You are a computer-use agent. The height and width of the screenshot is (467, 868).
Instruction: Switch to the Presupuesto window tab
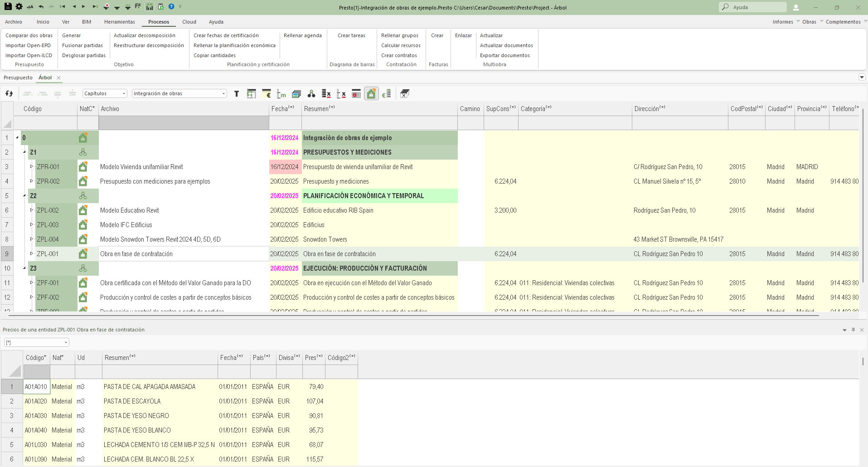click(18, 78)
